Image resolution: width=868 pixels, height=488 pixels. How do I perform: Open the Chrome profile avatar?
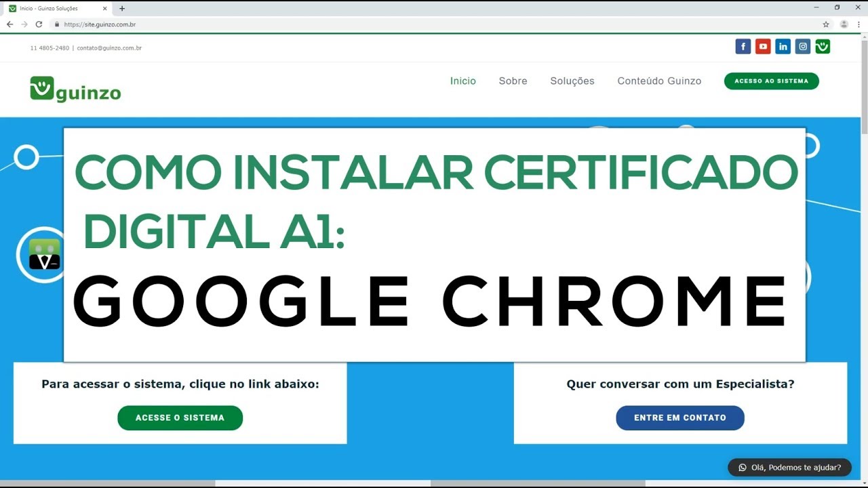point(844,24)
